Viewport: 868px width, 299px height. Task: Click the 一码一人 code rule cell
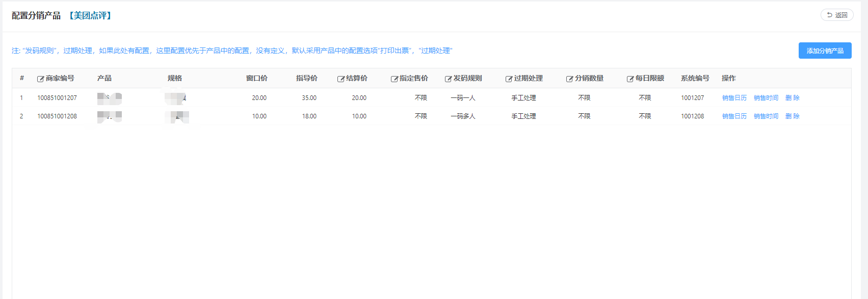coord(463,98)
